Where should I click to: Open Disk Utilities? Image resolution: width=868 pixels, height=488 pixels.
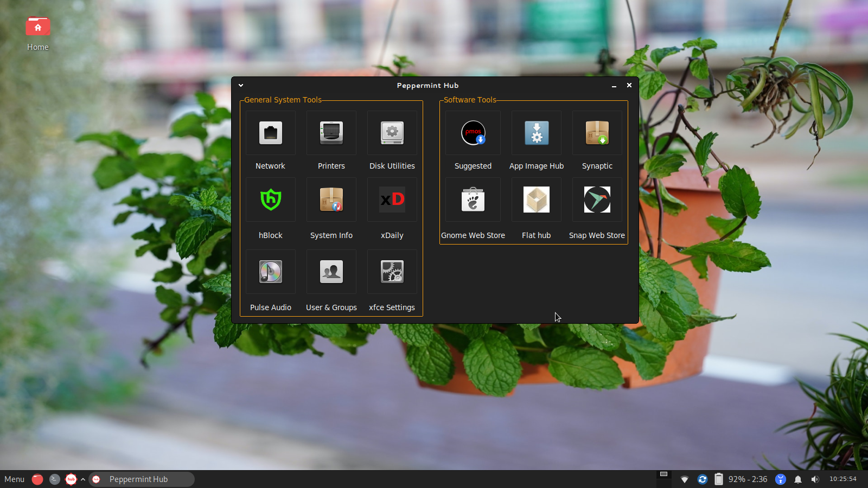pos(392,133)
